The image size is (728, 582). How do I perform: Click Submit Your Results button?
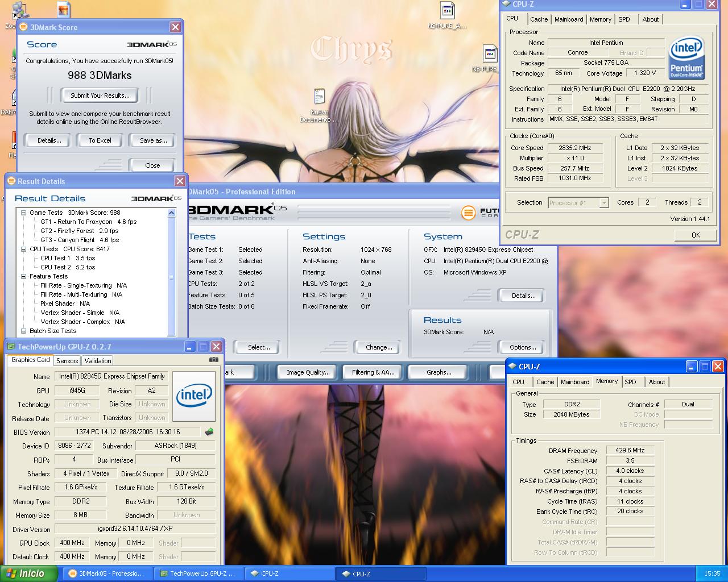click(100, 95)
